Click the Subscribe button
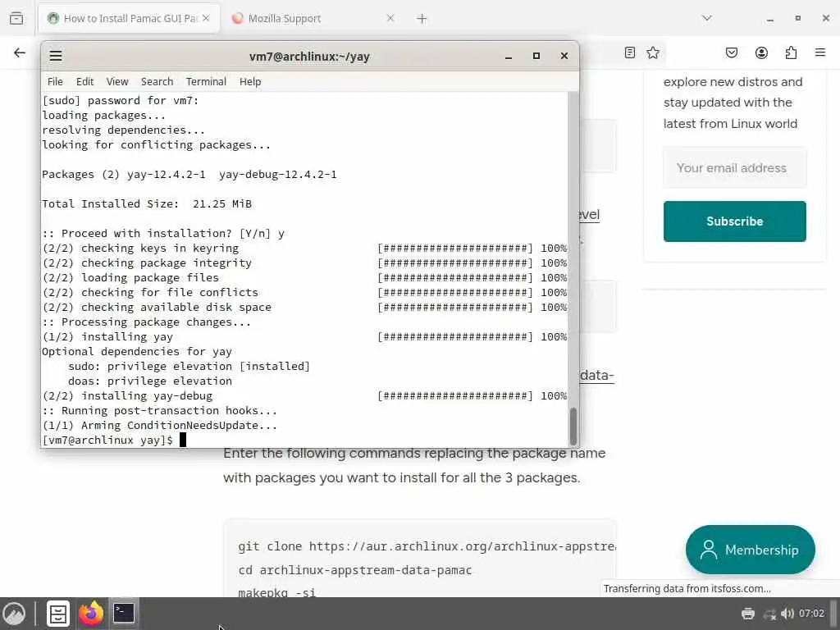The width and height of the screenshot is (840, 630). pos(734,221)
